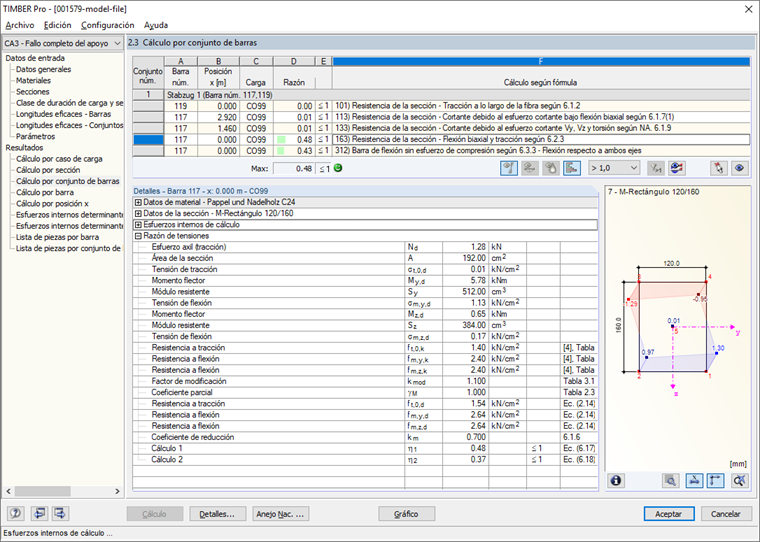Select Cálculo por conjunto de barras tree item
The width and height of the screenshot is (760, 542).
[67, 181]
